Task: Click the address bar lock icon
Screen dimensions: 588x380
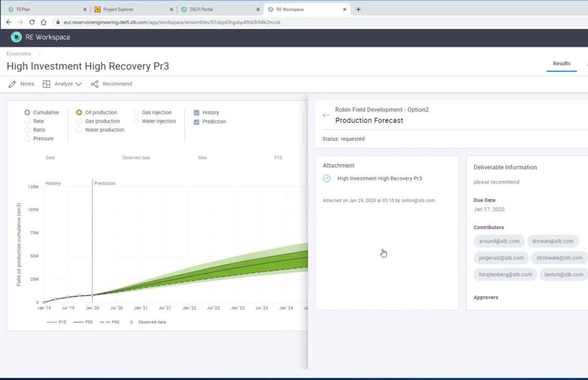Action: click(58, 22)
